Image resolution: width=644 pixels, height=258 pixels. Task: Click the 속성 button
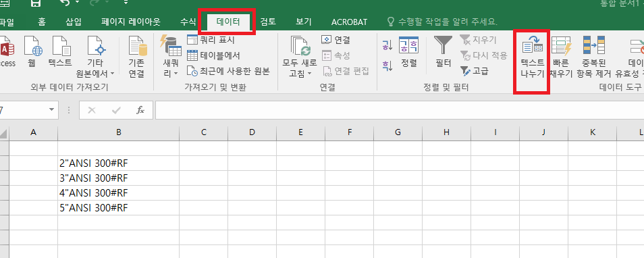[x=336, y=55]
